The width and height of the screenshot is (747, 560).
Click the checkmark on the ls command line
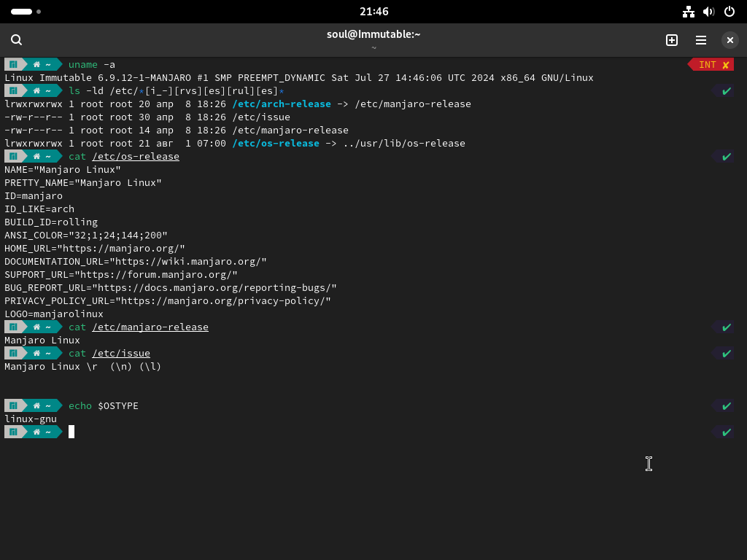[x=726, y=91]
